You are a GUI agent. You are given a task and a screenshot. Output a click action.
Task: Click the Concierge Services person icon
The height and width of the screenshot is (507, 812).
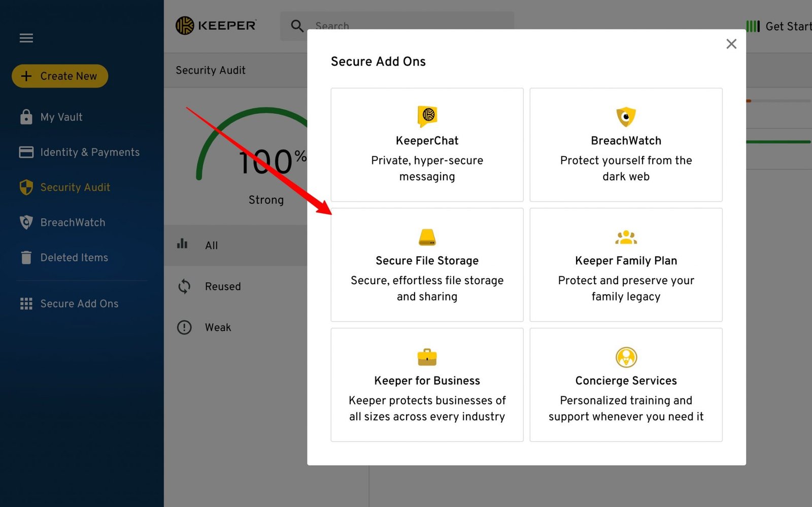coord(626,357)
